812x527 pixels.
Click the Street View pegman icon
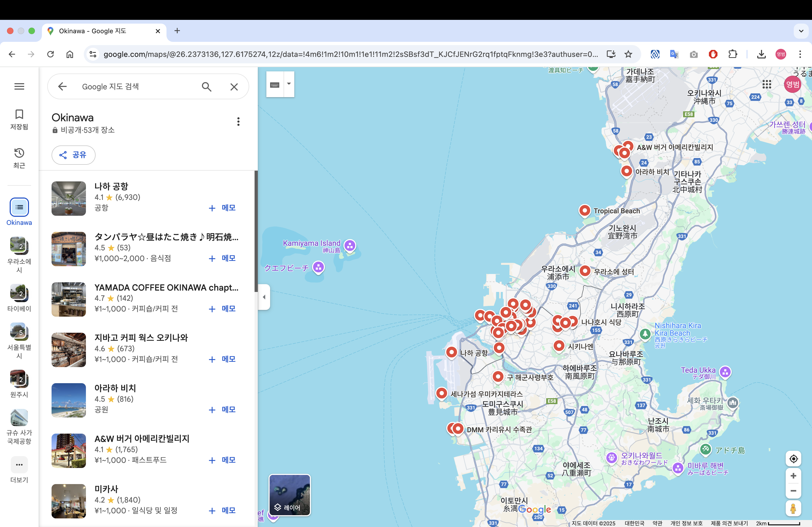(793, 508)
